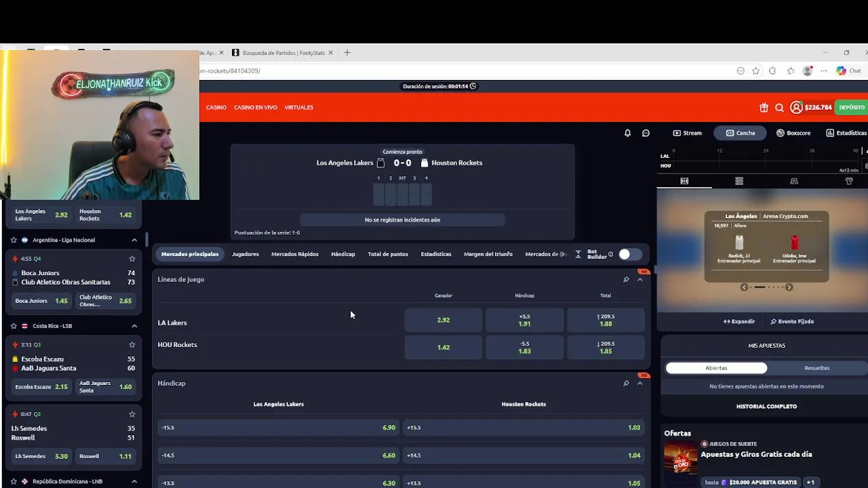Open HISTORIAL COMPLETO link
Image resolution: width=868 pixels, height=488 pixels.
pos(766,407)
